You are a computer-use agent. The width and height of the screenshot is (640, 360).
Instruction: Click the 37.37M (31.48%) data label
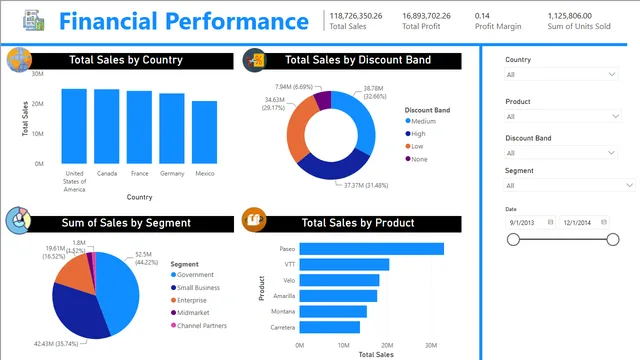(x=366, y=185)
